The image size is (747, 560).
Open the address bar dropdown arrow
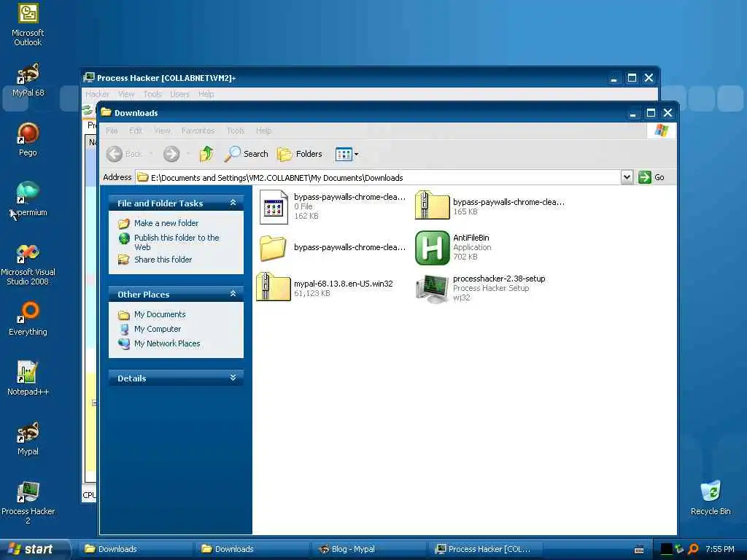[627, 178]
